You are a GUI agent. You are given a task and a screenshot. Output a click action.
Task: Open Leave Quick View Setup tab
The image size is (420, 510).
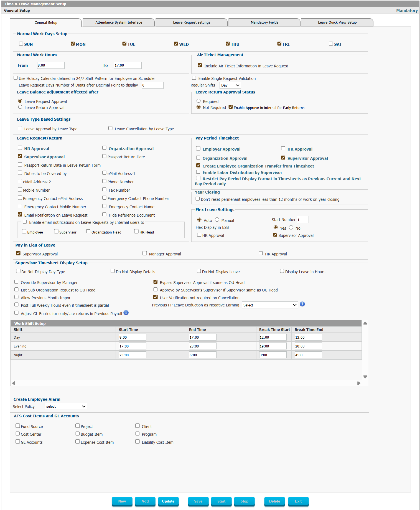click(x=337, y=22)
